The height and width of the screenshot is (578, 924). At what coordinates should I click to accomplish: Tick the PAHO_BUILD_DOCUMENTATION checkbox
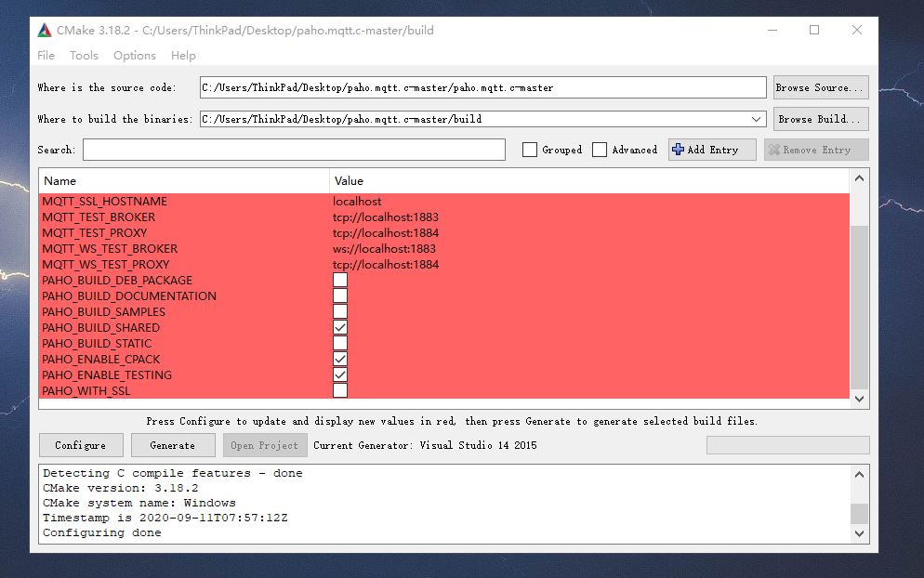click(340, 296)
